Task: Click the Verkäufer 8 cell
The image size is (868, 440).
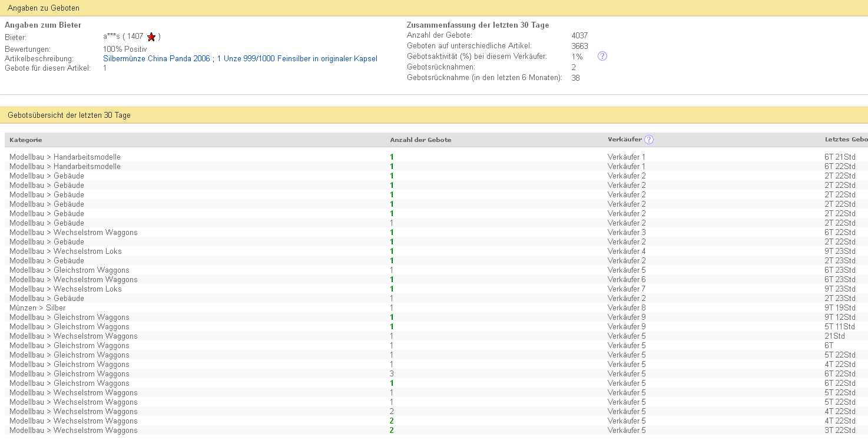Action: click(627, 308)
